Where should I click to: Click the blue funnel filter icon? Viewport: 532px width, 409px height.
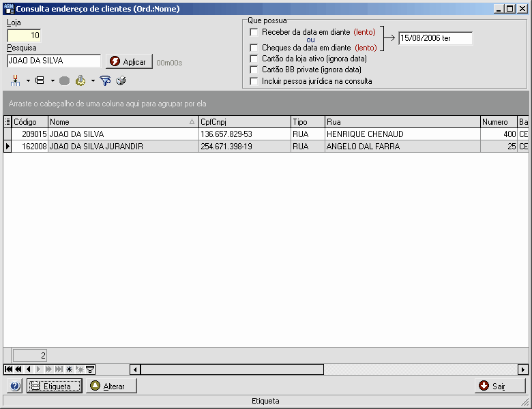[x=105, y=80]
